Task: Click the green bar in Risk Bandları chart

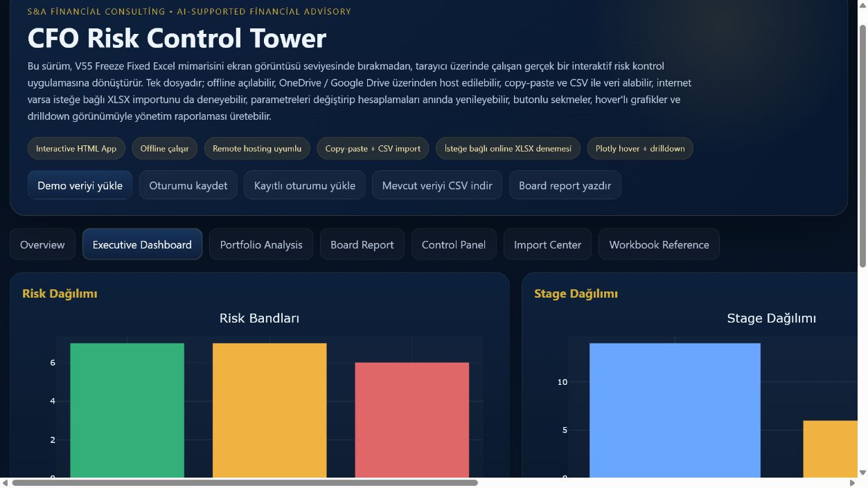Action: tap(127, 410)
